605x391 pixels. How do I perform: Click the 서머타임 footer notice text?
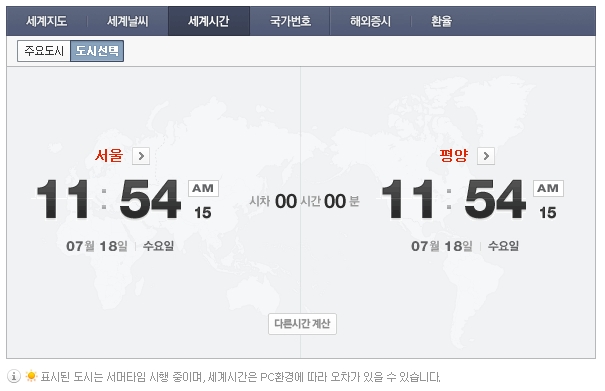tap(240, 377)
